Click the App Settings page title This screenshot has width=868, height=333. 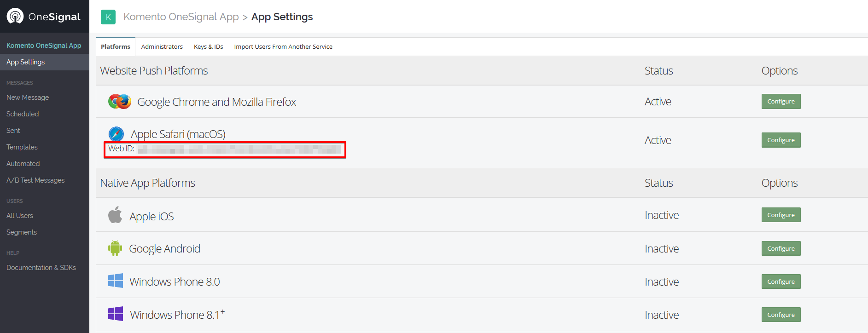pyautogui.click(x=282, y=17)
